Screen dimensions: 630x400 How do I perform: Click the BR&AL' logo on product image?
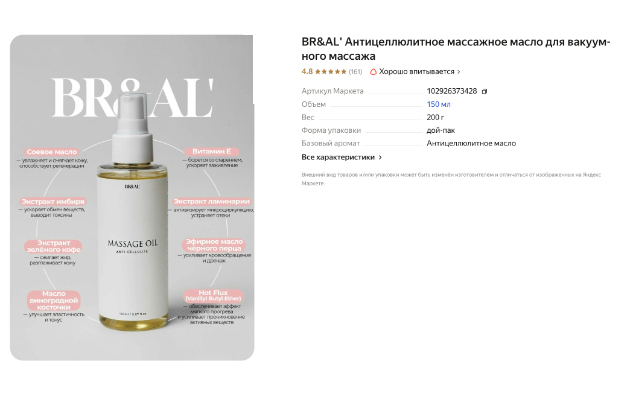[x=133, y=98]
